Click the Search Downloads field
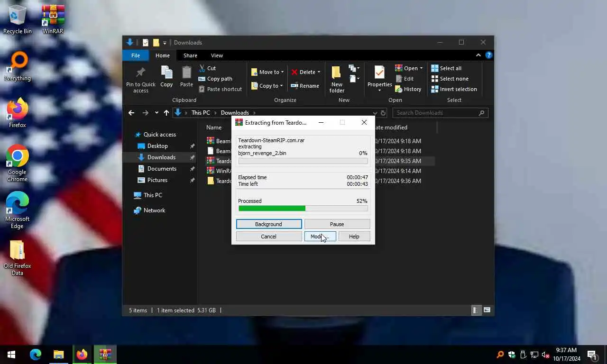Image resolution: width=607 pixels, height=364 pixels. 440,113
